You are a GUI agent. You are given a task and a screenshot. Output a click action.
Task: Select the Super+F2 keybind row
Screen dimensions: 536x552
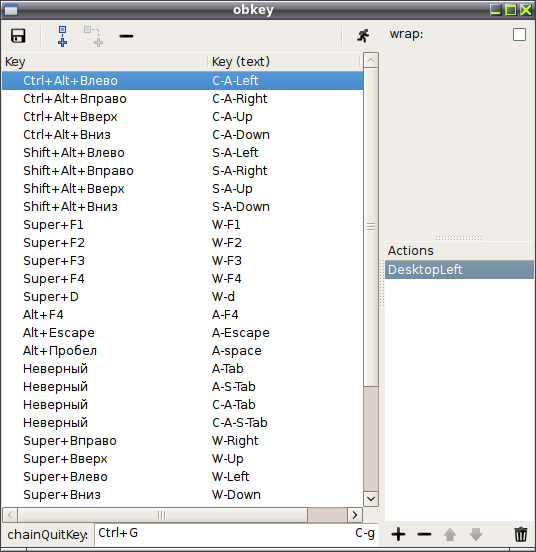(x=182, y=243)
